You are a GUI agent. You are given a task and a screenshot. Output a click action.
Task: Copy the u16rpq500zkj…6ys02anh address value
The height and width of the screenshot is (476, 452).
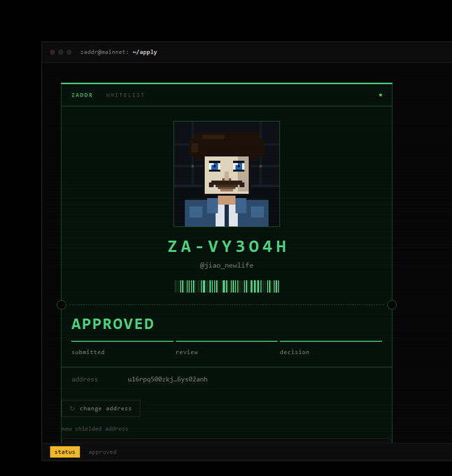(167, 379)
